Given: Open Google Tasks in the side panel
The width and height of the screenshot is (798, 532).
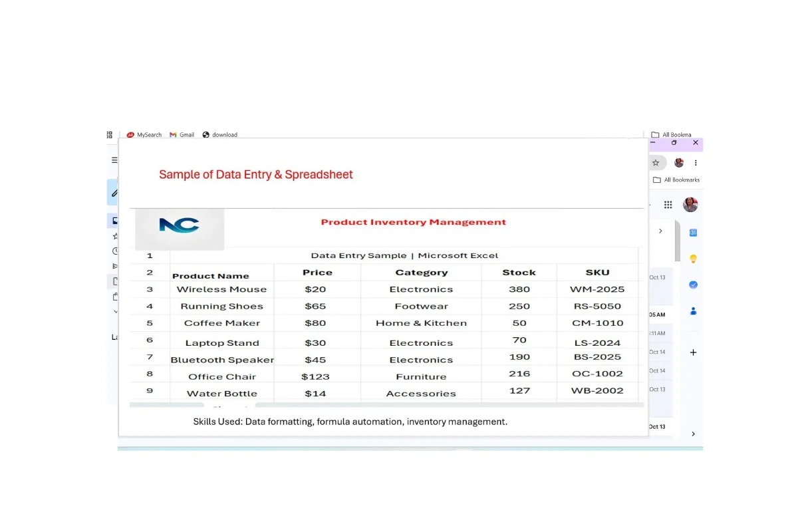Looking at the screenshot, I should click(693, 285).
